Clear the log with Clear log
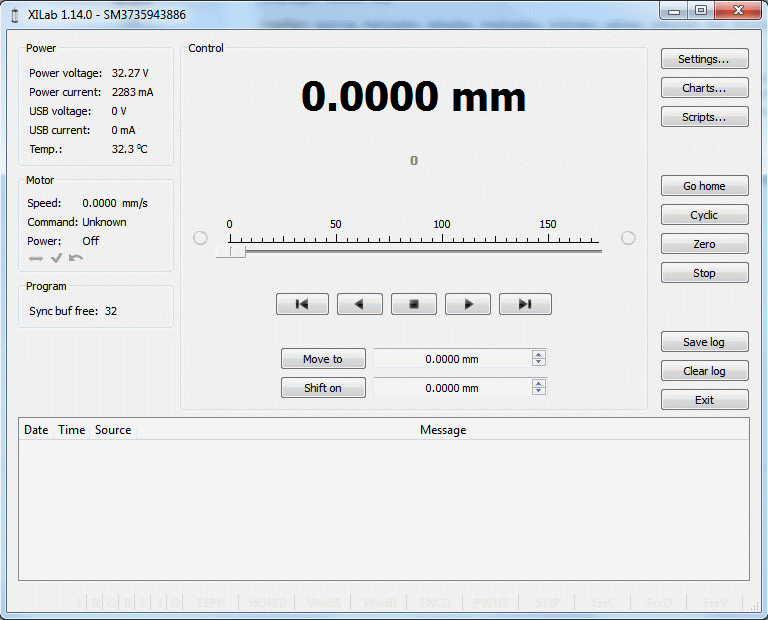The image size is (768, 620). click(704, 371)
